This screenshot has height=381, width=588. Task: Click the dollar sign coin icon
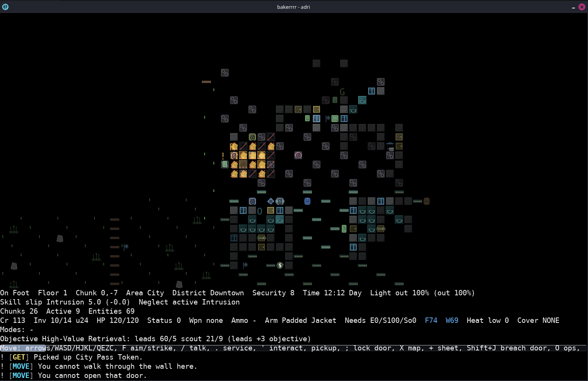280,265
